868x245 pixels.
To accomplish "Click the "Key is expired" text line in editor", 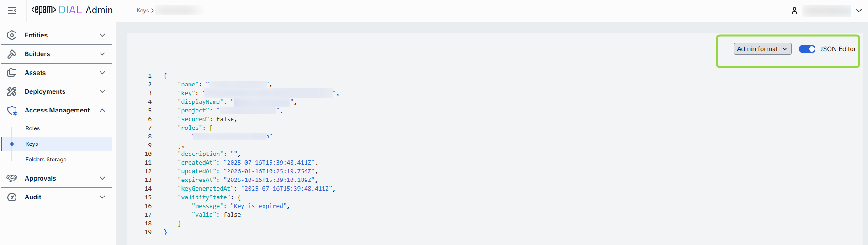I will coord(259,206).
